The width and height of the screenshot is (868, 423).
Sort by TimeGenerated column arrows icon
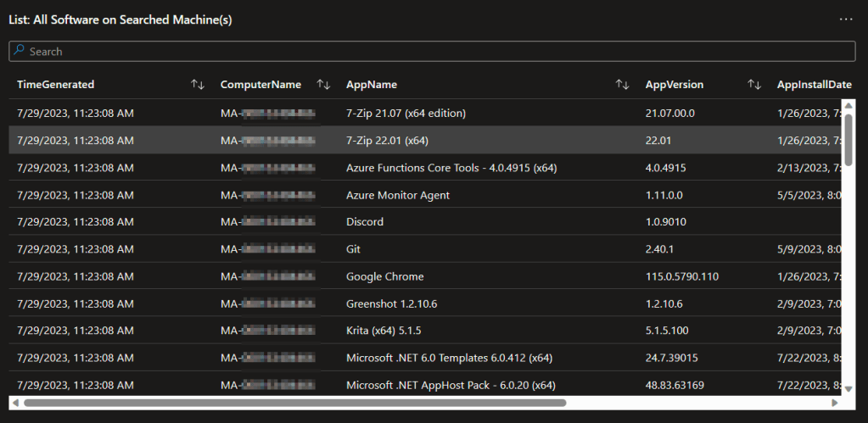click(x=198, y=85)
